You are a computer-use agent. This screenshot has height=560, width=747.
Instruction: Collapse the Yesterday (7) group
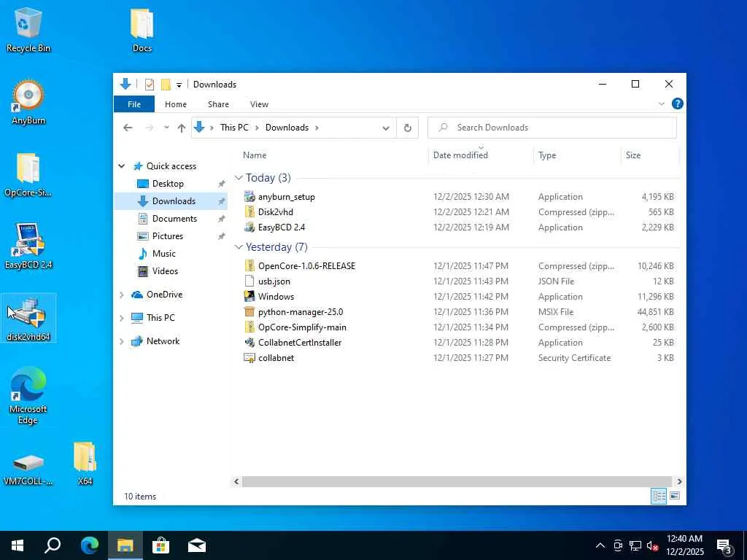239,246
